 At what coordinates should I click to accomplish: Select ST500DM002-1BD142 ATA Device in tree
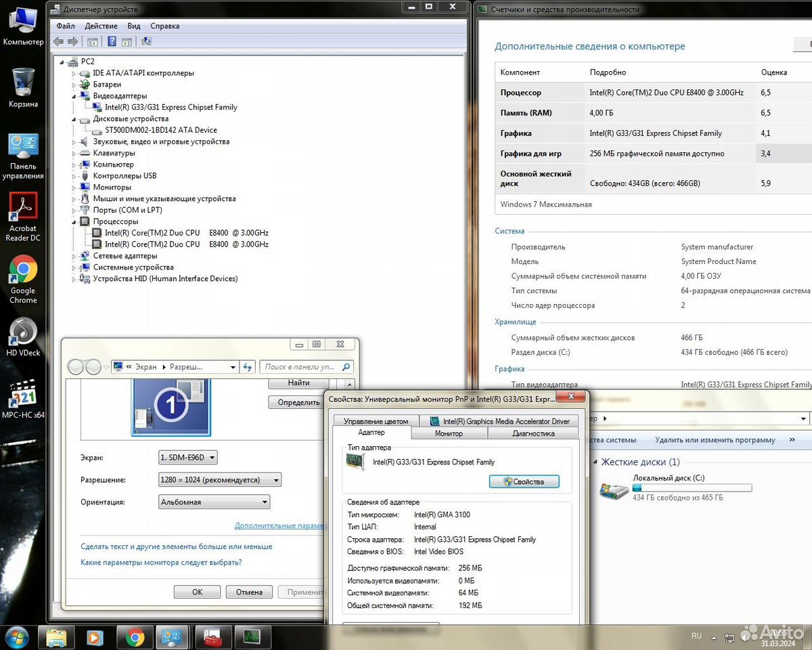(x=161, y=130)
